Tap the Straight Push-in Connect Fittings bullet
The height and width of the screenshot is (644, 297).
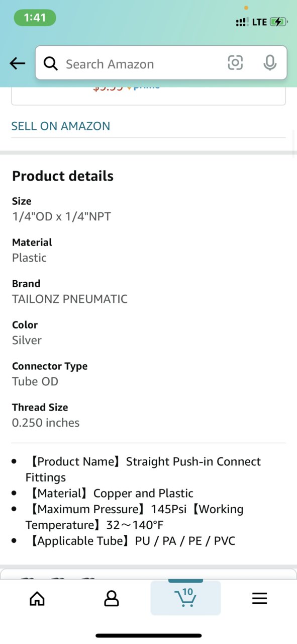tap(143, 469)
